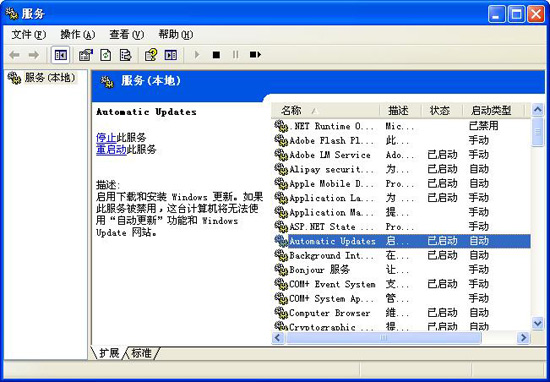Click the horizontal scrollbar right arrow

tap(523, 338)
